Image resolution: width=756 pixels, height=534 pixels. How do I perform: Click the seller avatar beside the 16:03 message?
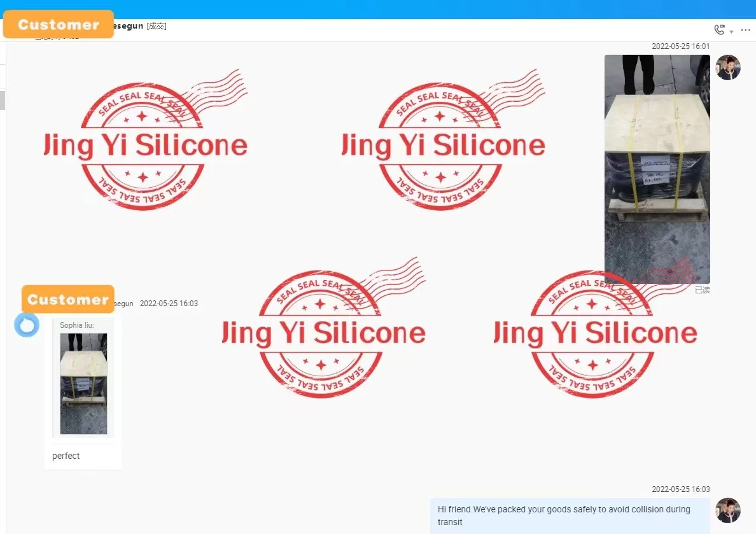(x=727, y=510)
